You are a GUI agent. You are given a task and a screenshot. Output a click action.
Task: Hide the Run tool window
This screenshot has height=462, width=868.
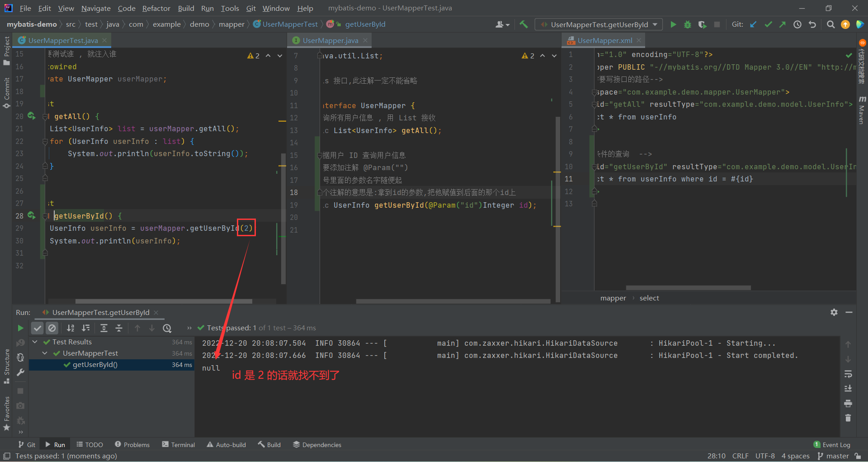(x=849, y=312)
